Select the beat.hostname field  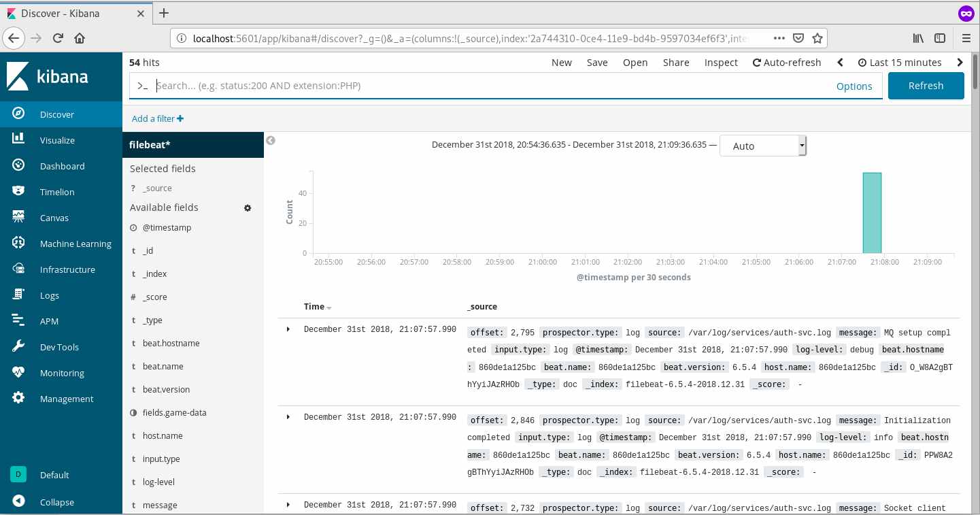[171, 344]
